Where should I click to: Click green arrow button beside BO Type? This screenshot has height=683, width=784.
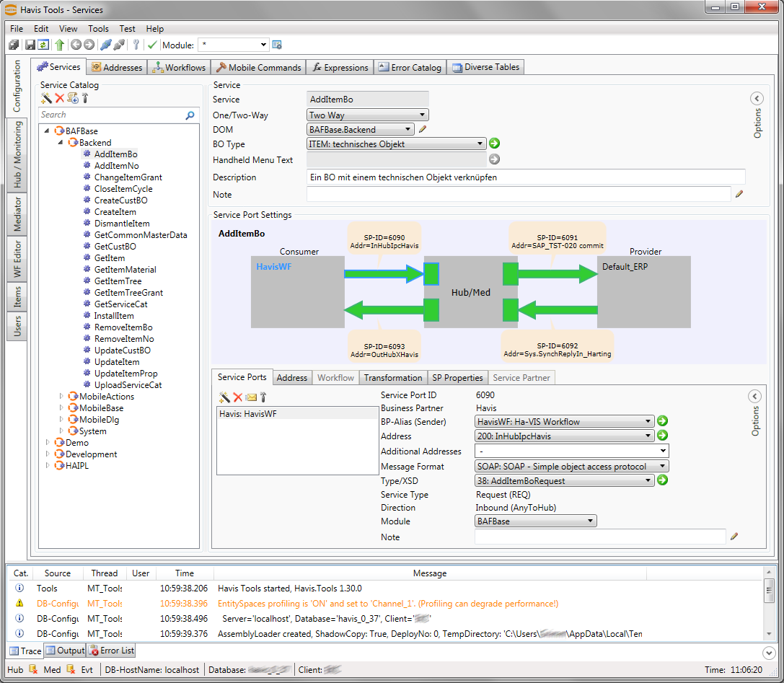click(x=494, y=144)
